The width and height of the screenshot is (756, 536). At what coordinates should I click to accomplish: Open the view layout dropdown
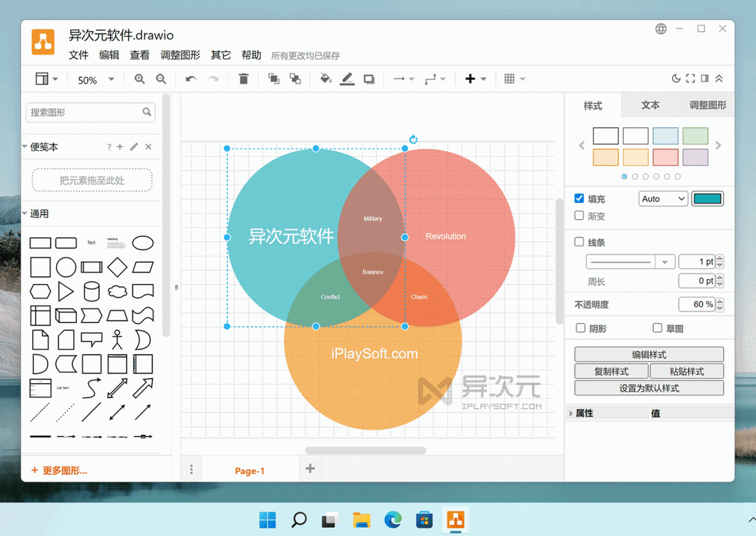click(47, 79)
